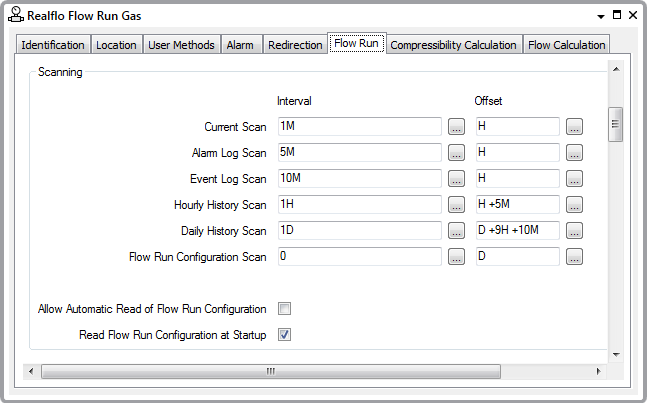647x403 pixels.
Task: Select the User Methods tab
Action: [181, 45]
